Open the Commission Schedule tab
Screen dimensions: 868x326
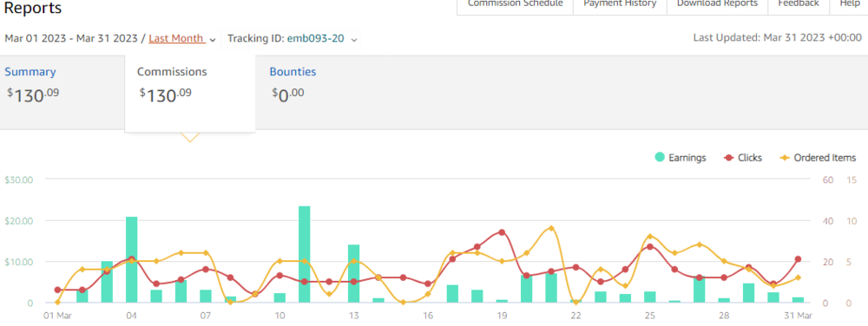pyautogui.click(x=515, y=3)
